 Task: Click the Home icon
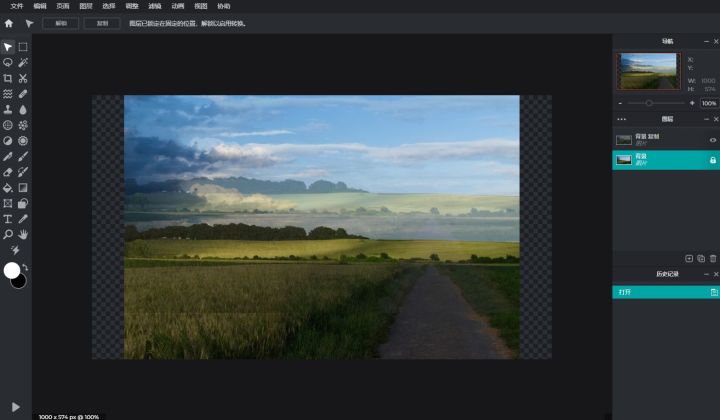coord(9,23)
